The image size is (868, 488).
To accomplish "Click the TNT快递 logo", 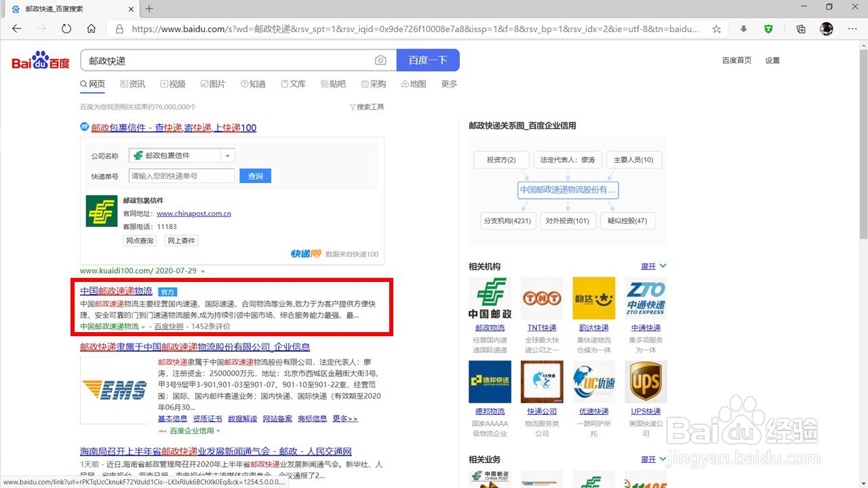I will [541, 298].
